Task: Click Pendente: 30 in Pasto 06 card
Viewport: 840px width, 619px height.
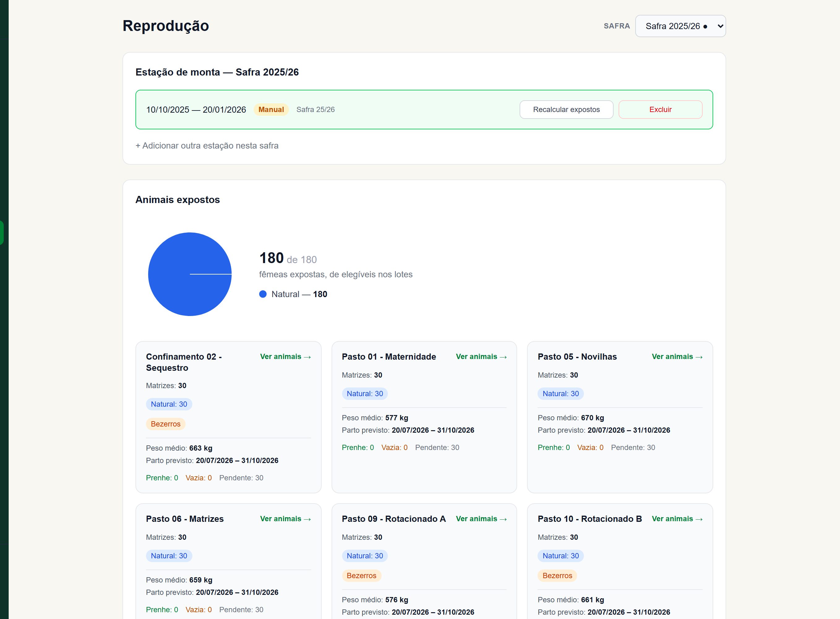Action: click(241, 610)
